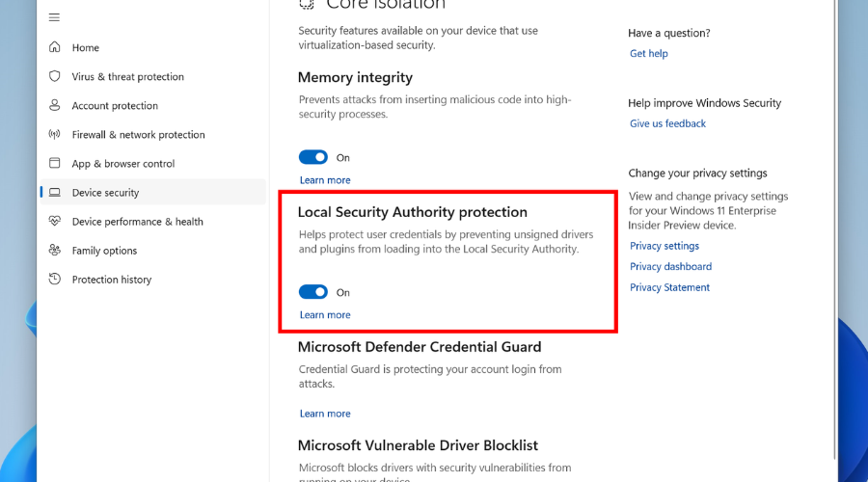868x482 pixels.
Task: Click the 'Prevents attacks from inserting malicious code' description
Action: click(x=435, y=107)
